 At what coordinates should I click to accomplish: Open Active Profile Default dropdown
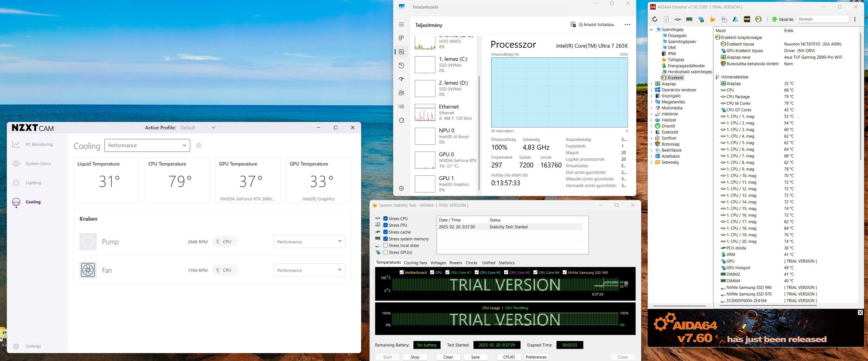(x=198, y=128)
